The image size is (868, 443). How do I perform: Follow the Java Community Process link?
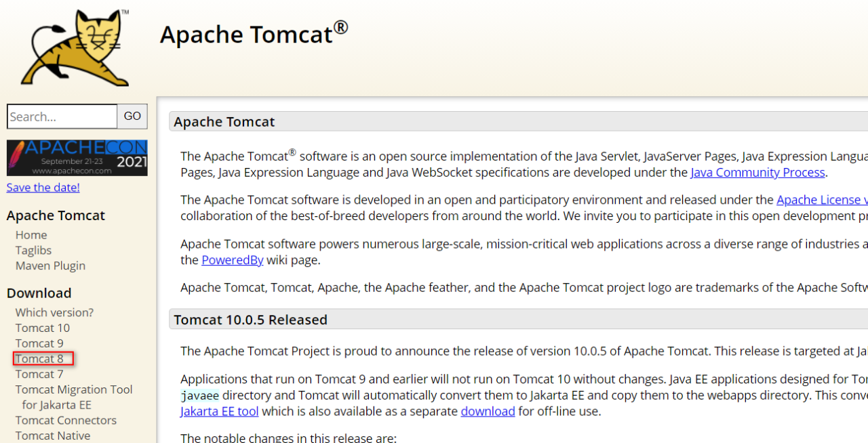coord(757,173)
